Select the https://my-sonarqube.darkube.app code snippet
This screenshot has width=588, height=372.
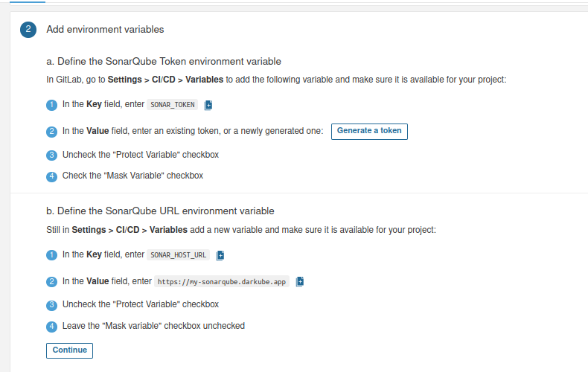click(222, 282)
